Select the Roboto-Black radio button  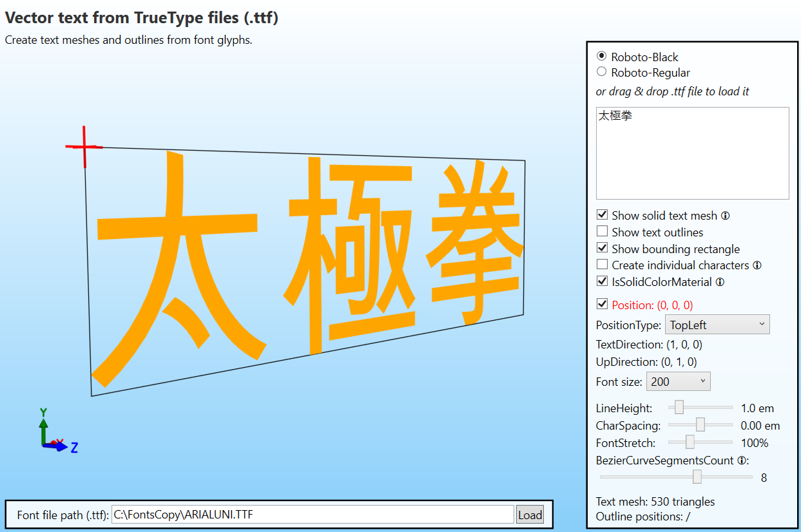(602, 57)
